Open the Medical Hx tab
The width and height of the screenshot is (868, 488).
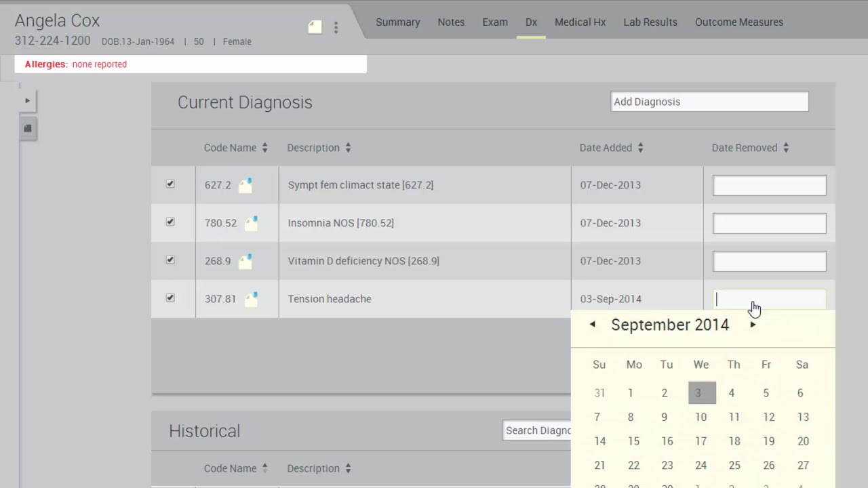[x=580, y=22]
